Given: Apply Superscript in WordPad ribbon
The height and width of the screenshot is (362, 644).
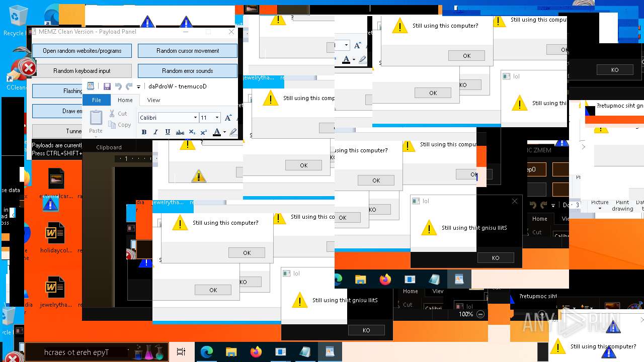Looking at the screenshot, I should 204,132.
